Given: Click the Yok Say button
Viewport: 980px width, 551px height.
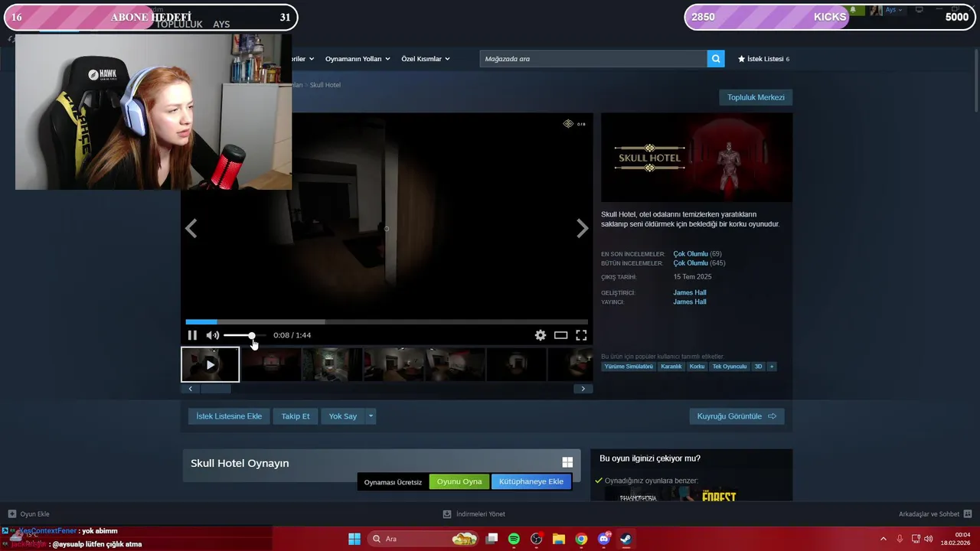Looking at the screenshot, I should tap(343, 416).
